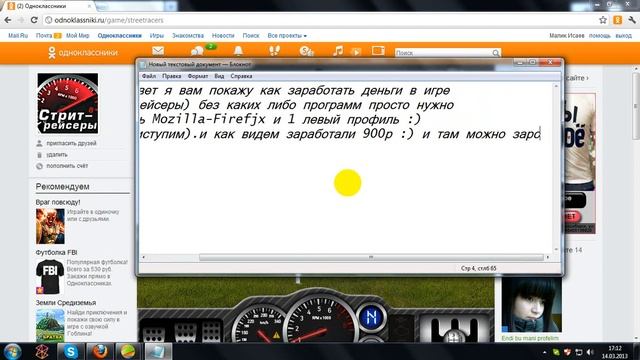Reload the page in browser
Image resolution: width=640 pixels, height=360 pixels.
[x=34, y=20]
